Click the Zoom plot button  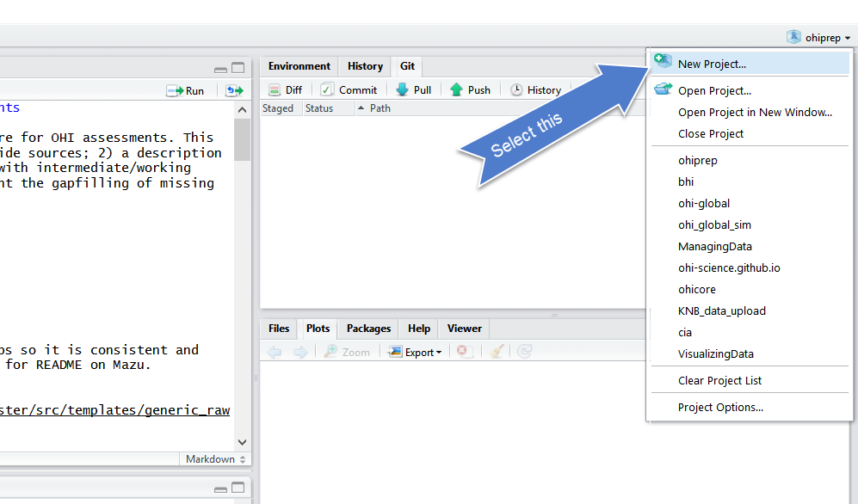pos(347,352)
